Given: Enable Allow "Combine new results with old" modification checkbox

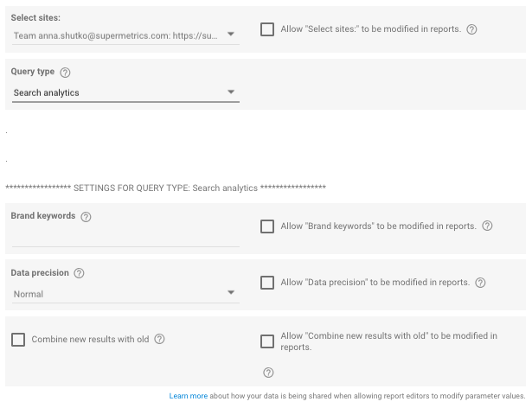Looking at the screenshot, I should pos(267,341).
